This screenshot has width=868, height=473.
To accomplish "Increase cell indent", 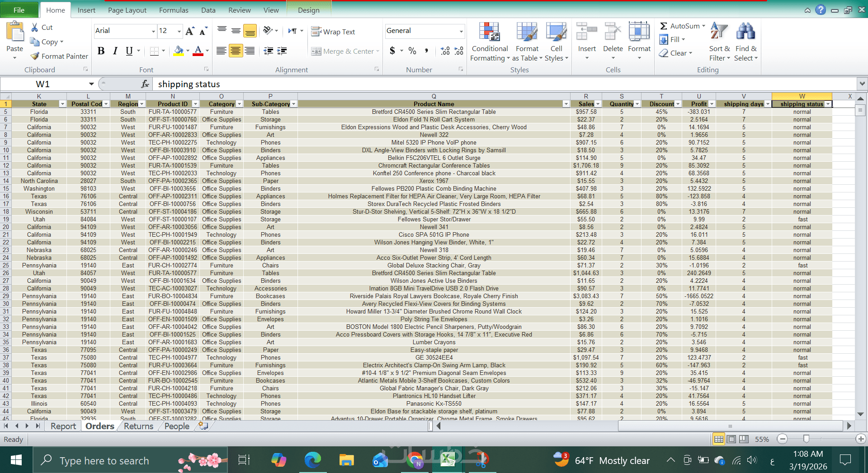I will coord(282,51).
